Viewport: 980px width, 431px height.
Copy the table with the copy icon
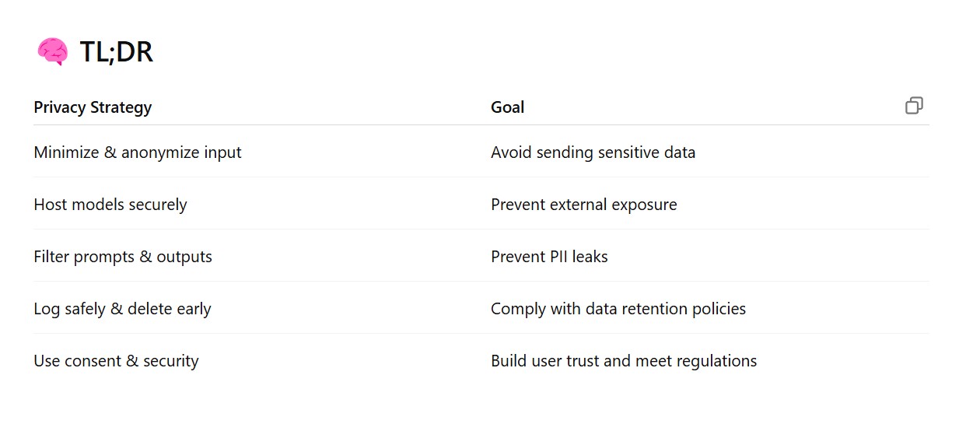[914, 106]
